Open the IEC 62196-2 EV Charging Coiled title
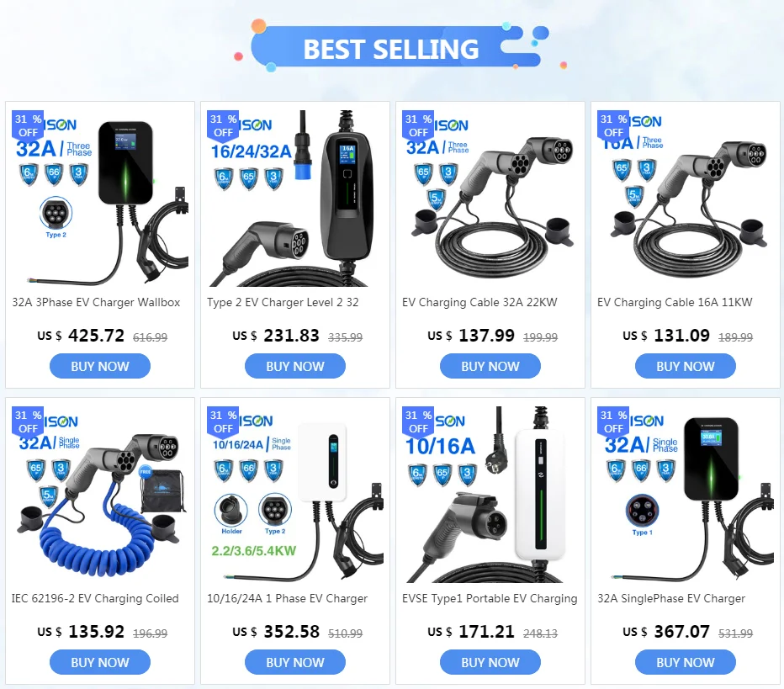Viewport: 784px width, 689px height. click(95, 598)
